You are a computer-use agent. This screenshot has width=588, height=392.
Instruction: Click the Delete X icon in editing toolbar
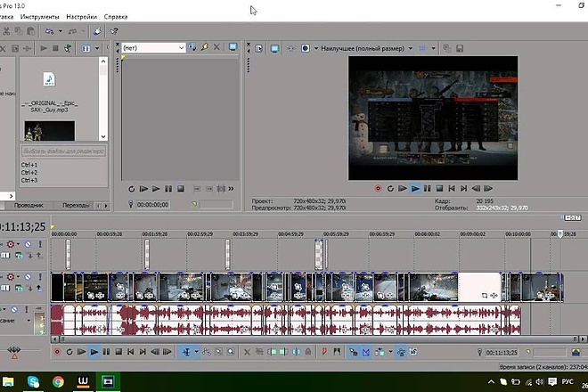pos(247,352)
